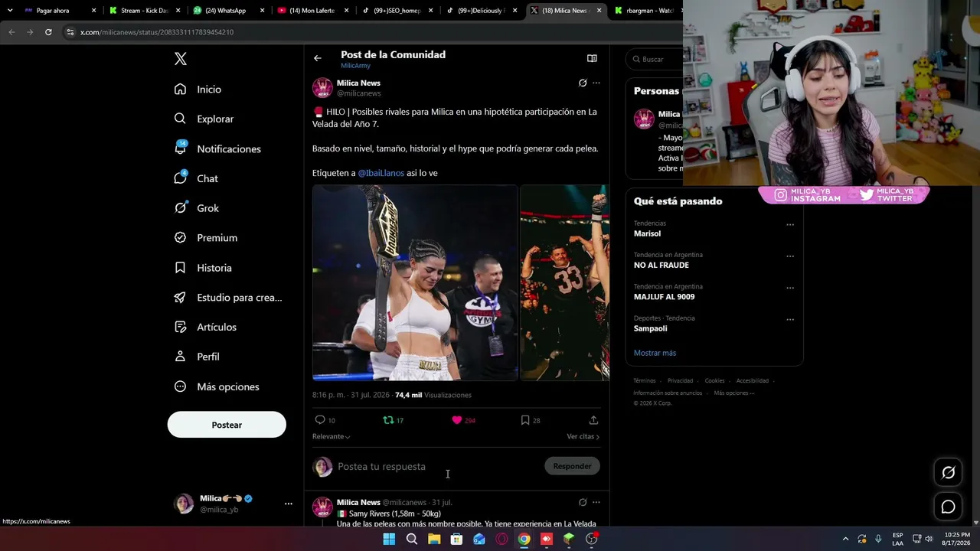The width and height of the screenshot is (980, 551).
Task: Show hidden system tray icons
Action: (x=845, y=539)
